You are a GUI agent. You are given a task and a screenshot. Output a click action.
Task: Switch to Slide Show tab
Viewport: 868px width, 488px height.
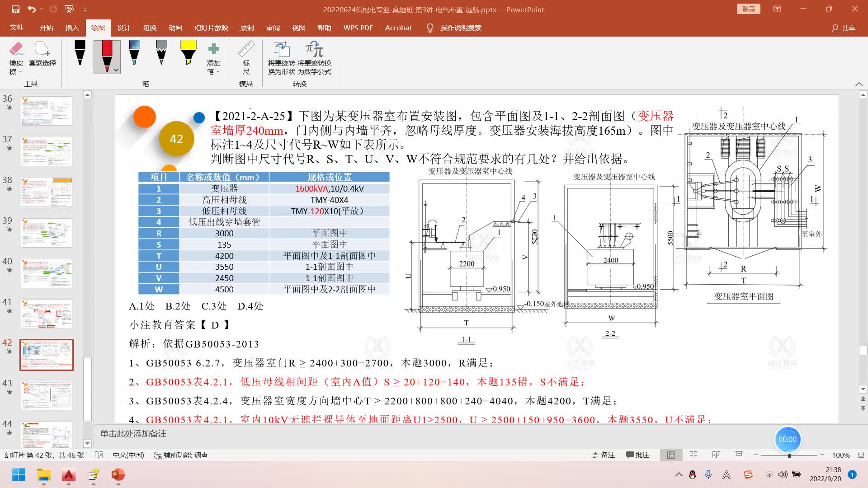tap(211, 28)
